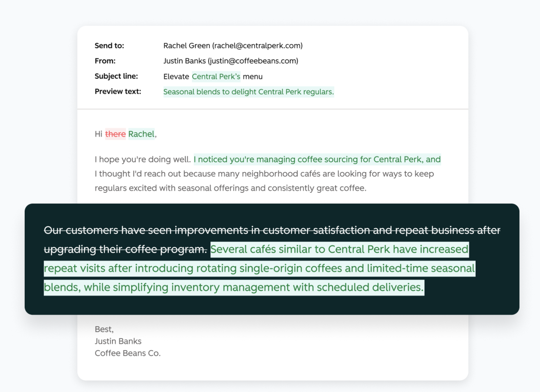The width and height of the screenshot is (540, 392).
Task: Click the From sender Justin Banks field
Action: [231, 61]
